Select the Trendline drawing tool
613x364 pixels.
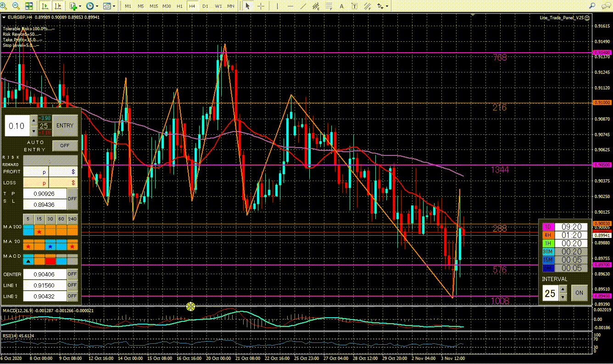click(x=303, y=6)
